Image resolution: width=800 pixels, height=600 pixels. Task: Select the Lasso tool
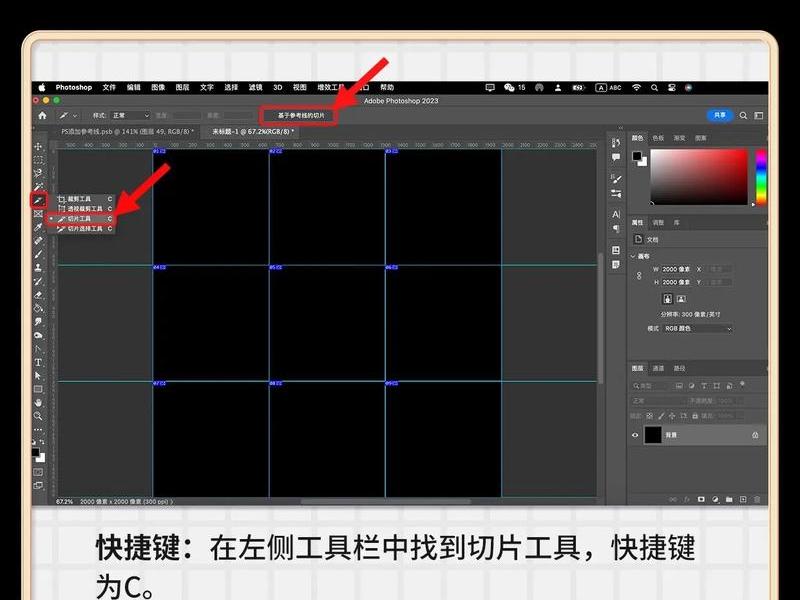pyautogui.click(x=38, y=173)
